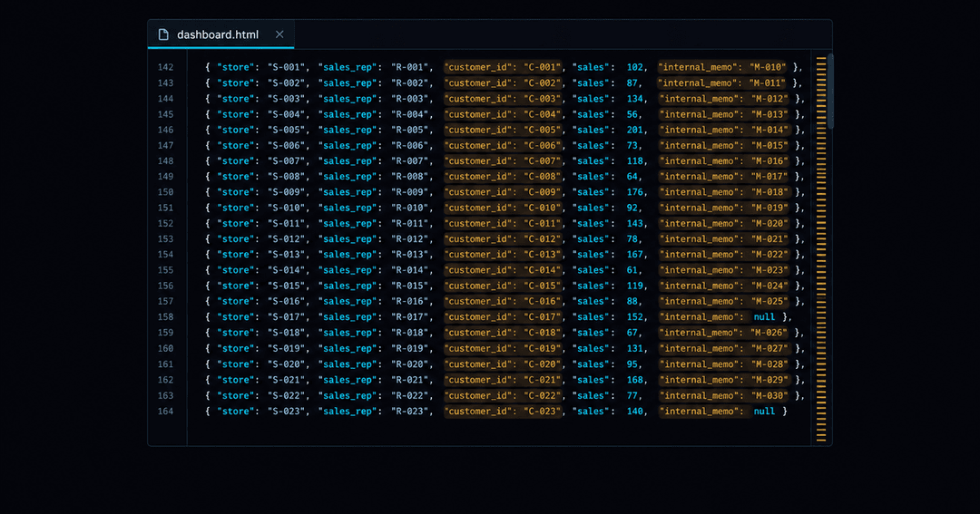
Task: Click sales value 56 on line 145
Action: pos(632,114)
